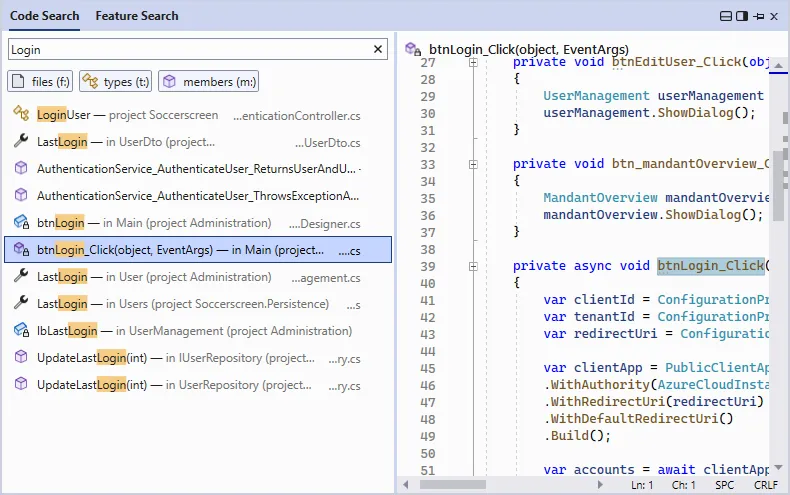Screen dimensions: 790x495
Task: Open LastLogin in User (project Administration)
Action: [x=198, y=277]
